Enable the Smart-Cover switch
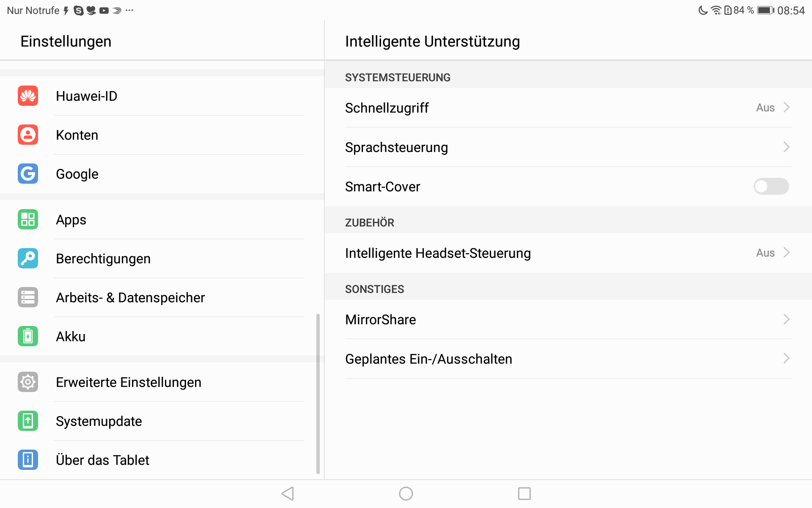 coord(771,187)
